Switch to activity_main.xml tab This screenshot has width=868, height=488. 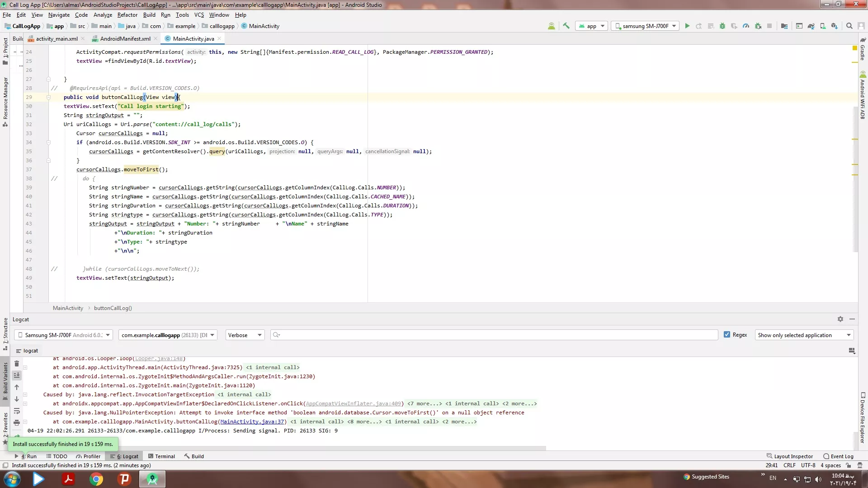57,39
